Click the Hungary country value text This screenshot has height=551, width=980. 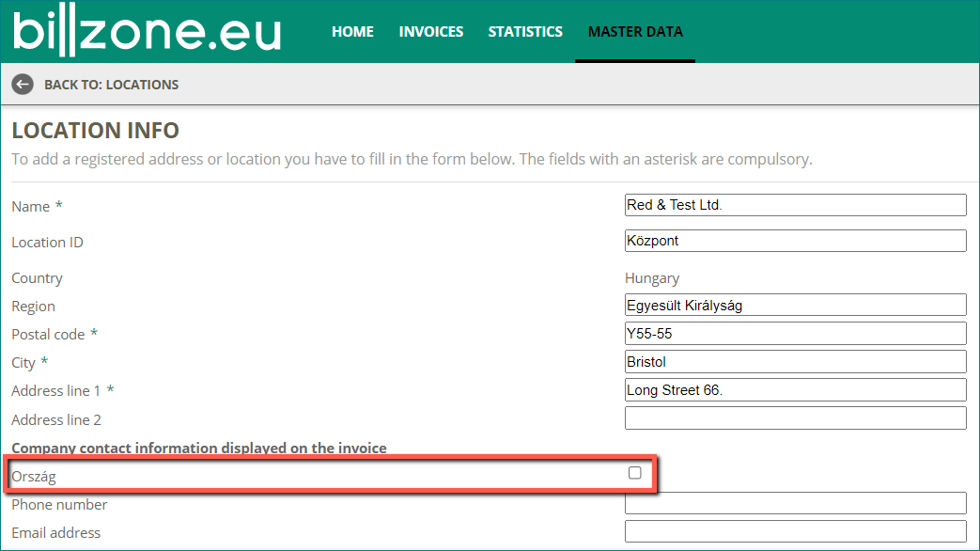pyautogui.click(x=652, y=278)
